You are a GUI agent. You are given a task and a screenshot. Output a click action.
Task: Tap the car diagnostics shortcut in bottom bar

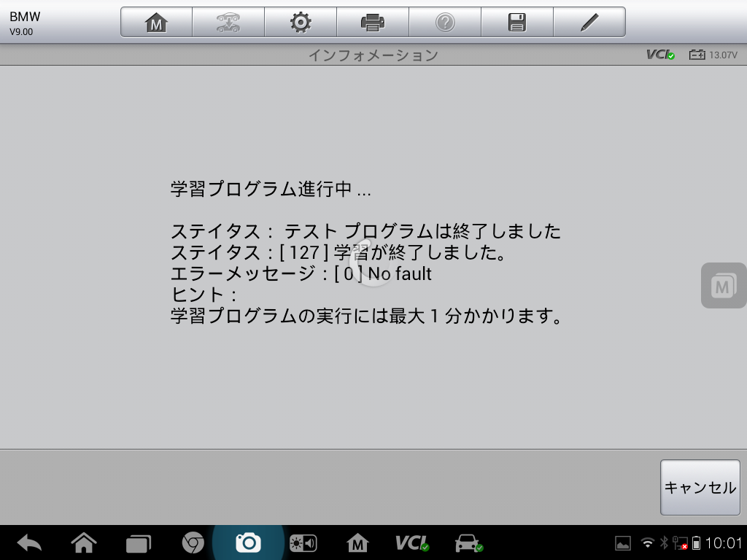(468, 542)
